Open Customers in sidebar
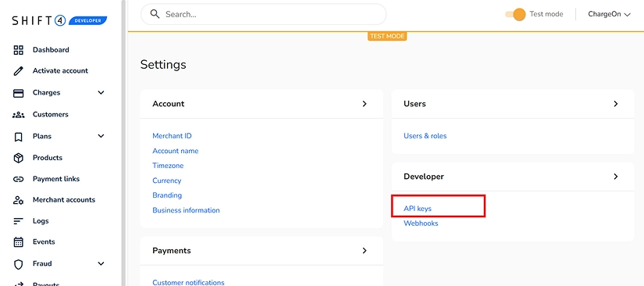The height and width of the screenshot is (286, 644). (51, 115)
